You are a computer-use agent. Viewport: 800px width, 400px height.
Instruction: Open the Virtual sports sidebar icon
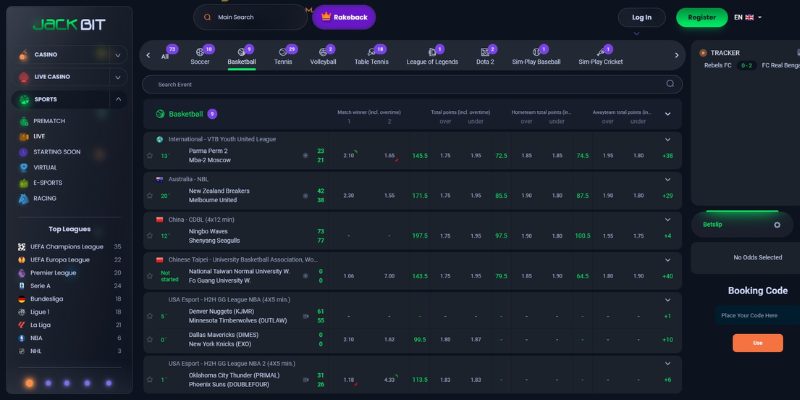(x=23, y=167)
